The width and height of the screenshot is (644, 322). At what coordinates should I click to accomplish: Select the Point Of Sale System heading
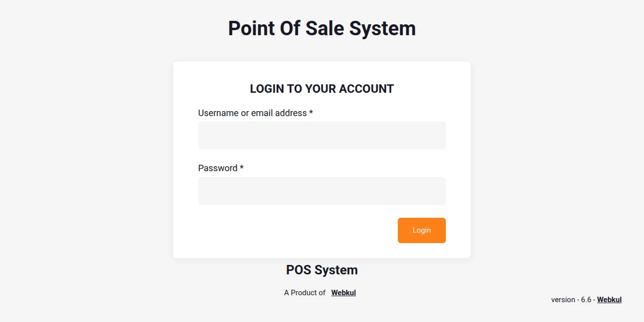pyautogui.click(x=322, y=28)
